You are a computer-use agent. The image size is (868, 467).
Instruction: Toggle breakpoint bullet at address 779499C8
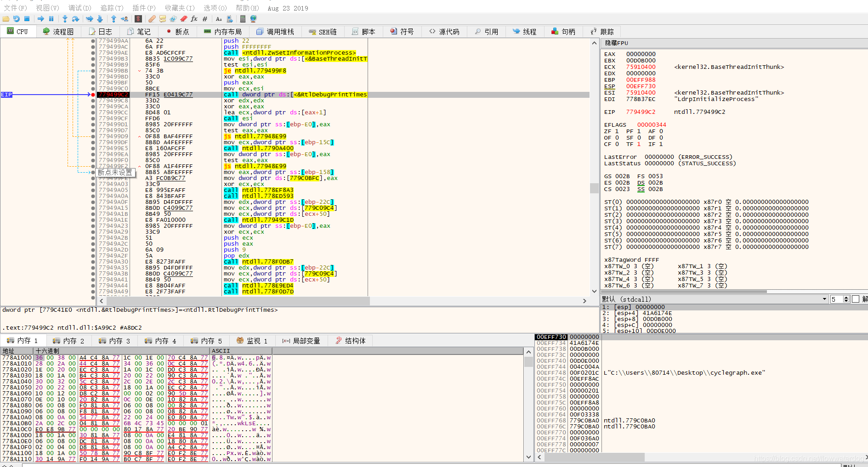93,101
